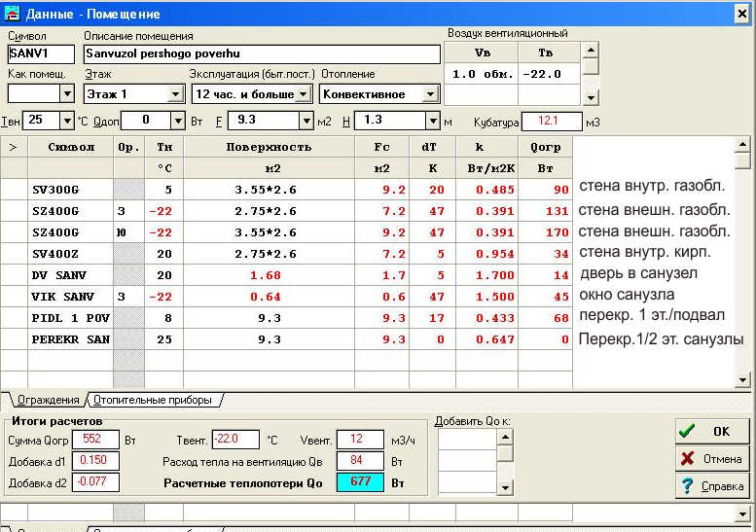Expand the Отопление Конвективное dropdown

[x=429, y=94]
